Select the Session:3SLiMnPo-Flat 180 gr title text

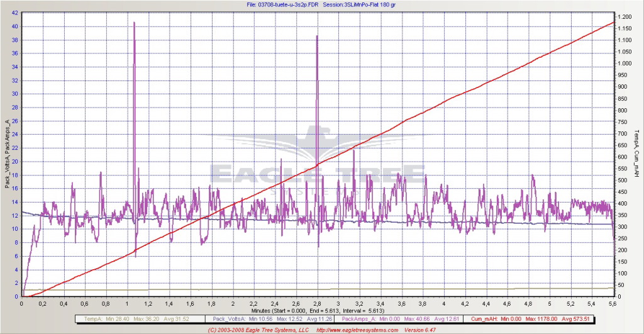(359, 5)
